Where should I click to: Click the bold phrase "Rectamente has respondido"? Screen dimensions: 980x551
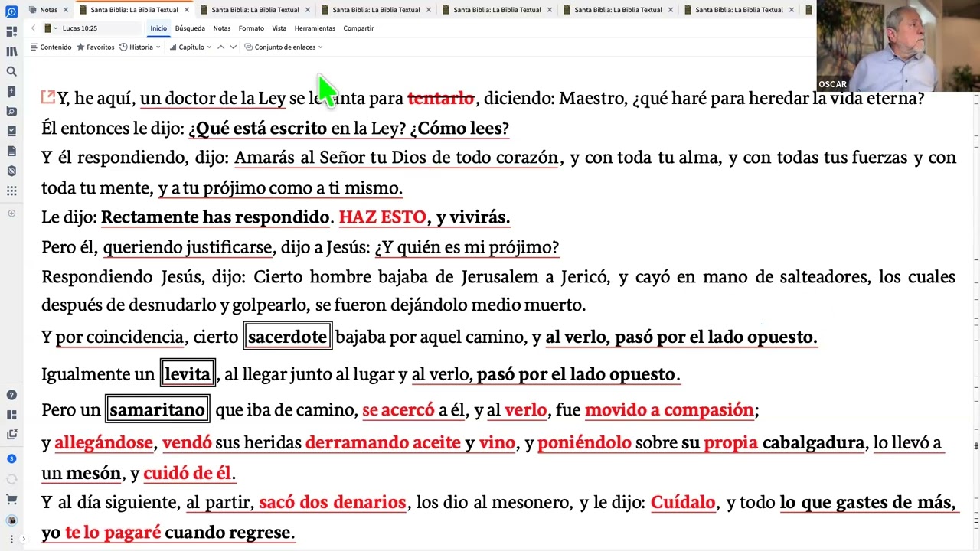coord(215,217)
